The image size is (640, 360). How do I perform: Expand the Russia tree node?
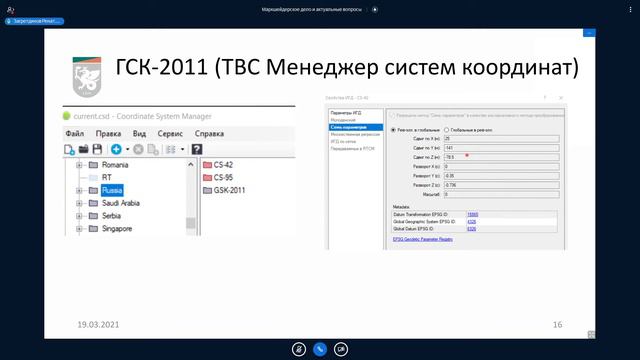[x=79, y=190]
